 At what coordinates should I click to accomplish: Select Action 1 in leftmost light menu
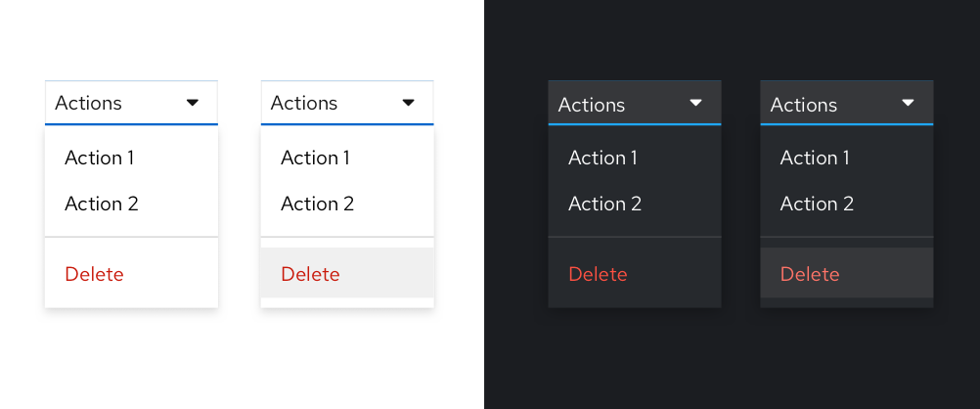tap(100, 158)
